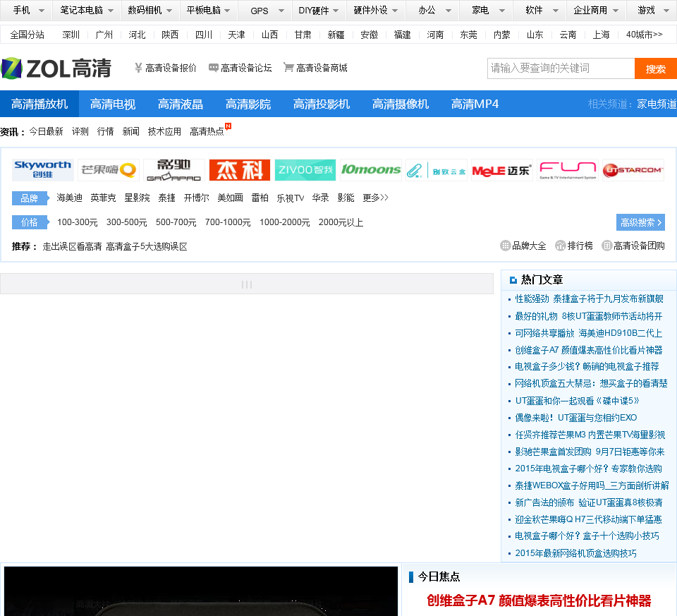677x616 pixels.
Task: Open the FUN brand logo
Action: pyautogui.click(x=568, y=170)
